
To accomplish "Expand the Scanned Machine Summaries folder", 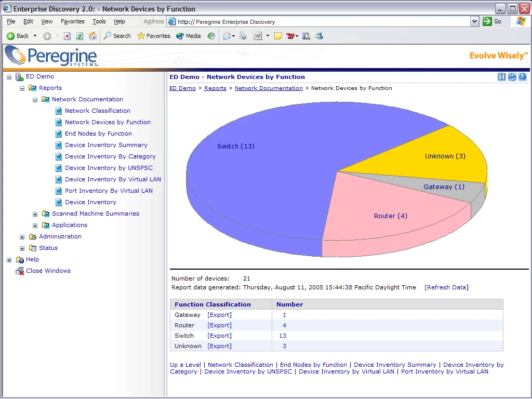I will click(35, 214).
